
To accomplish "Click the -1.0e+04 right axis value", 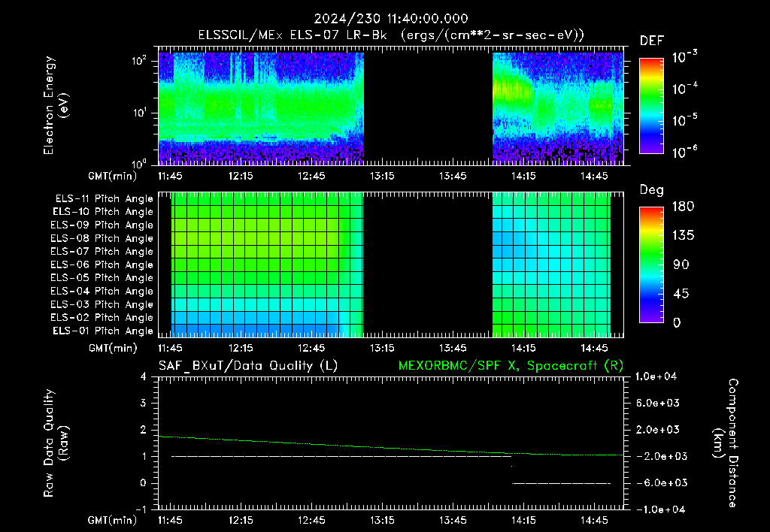I will tap(660, 509).
